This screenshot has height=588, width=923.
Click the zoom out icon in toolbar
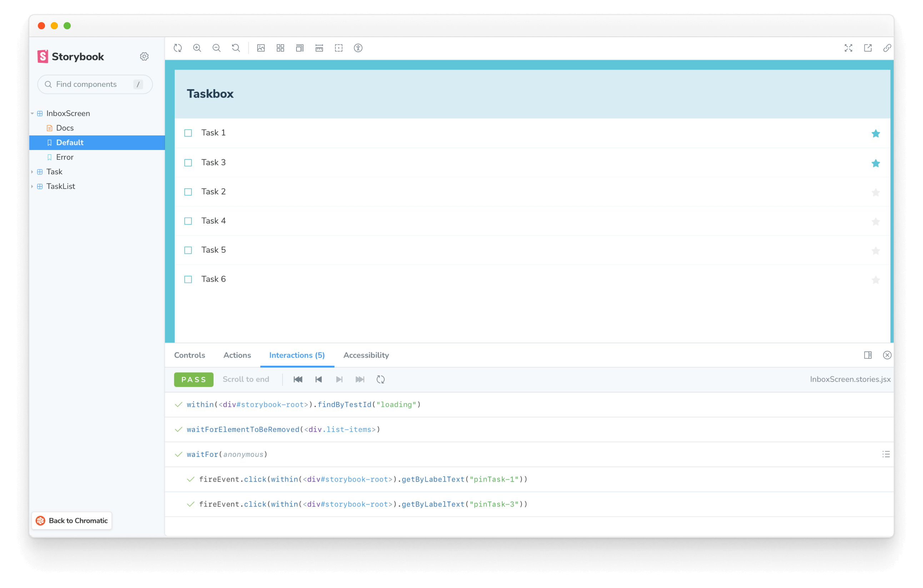point(216,48)
